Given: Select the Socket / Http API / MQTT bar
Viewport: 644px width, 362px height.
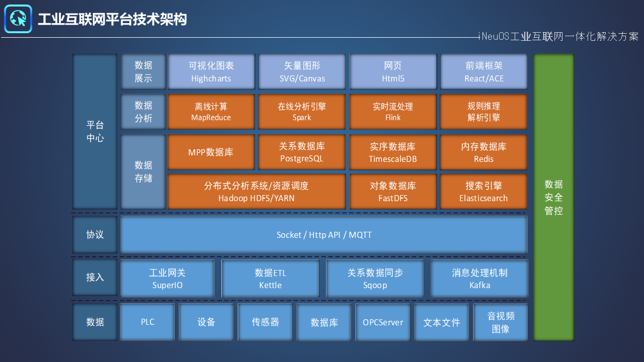Looking at the screenshot, I should (324, 235).
